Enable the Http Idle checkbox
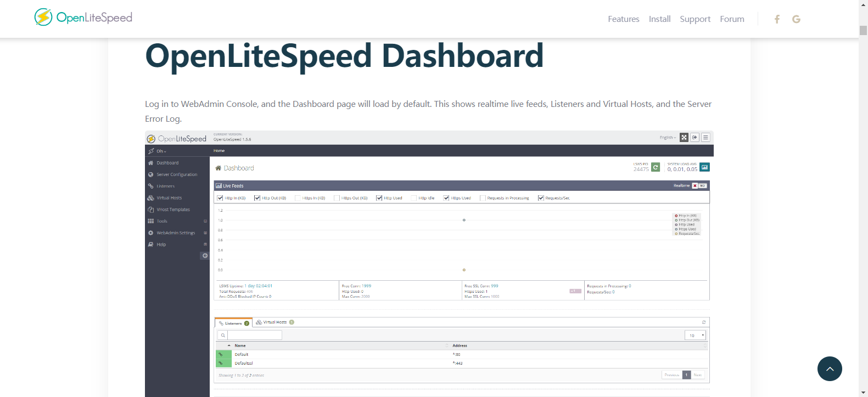This screenshot has height=397, width=868. 414,198
